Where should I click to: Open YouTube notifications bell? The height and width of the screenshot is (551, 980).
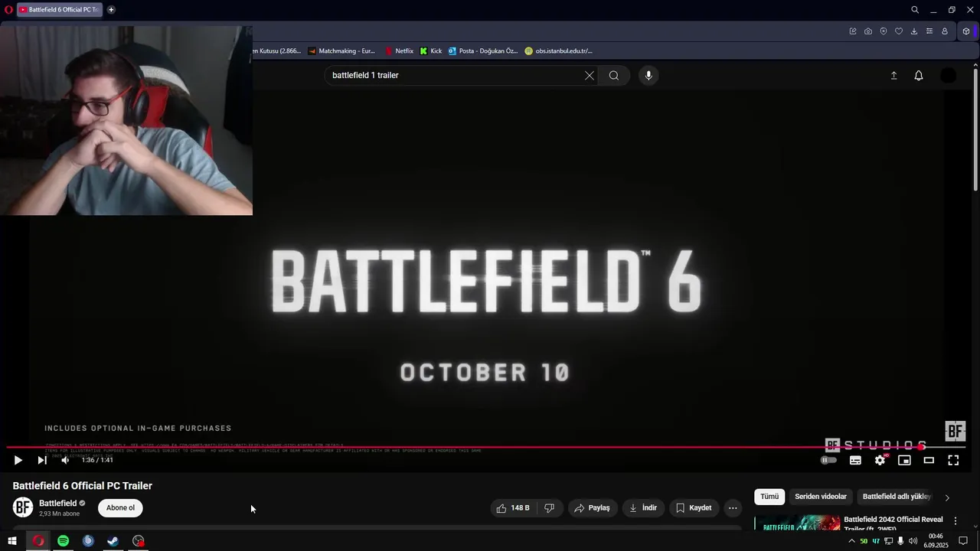(919, 75)
